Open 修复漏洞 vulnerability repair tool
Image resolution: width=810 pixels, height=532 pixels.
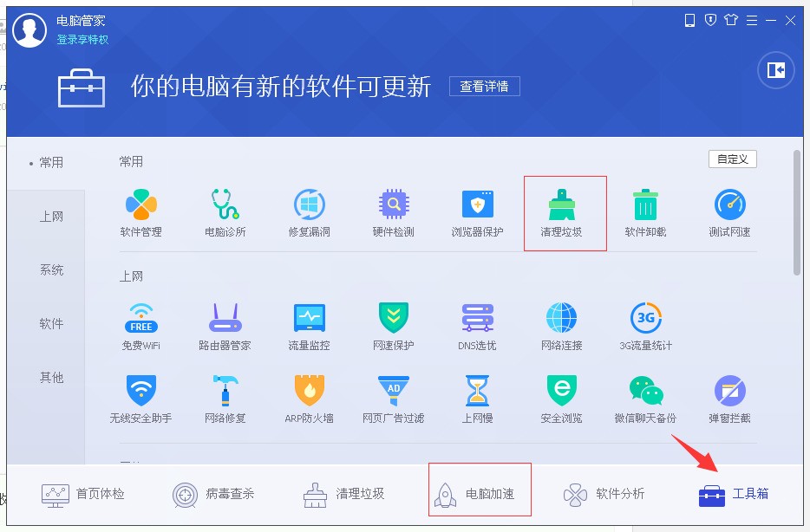[x=309, y=213]
